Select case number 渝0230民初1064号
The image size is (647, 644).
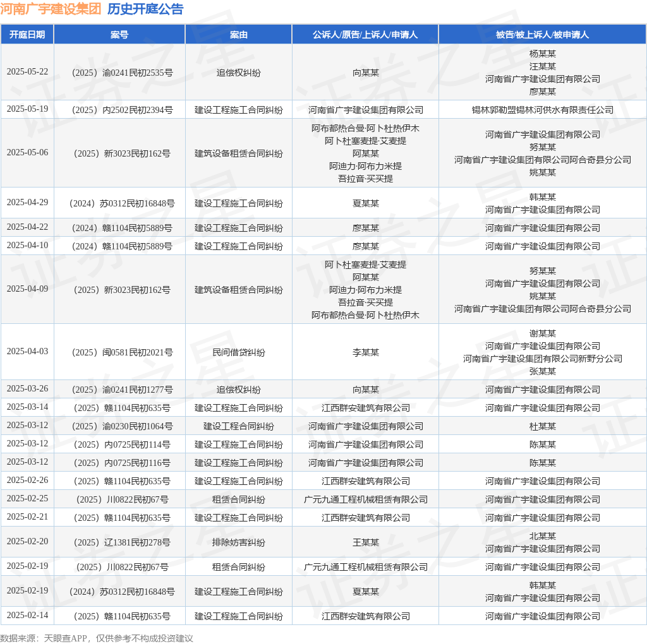point(122,426)
